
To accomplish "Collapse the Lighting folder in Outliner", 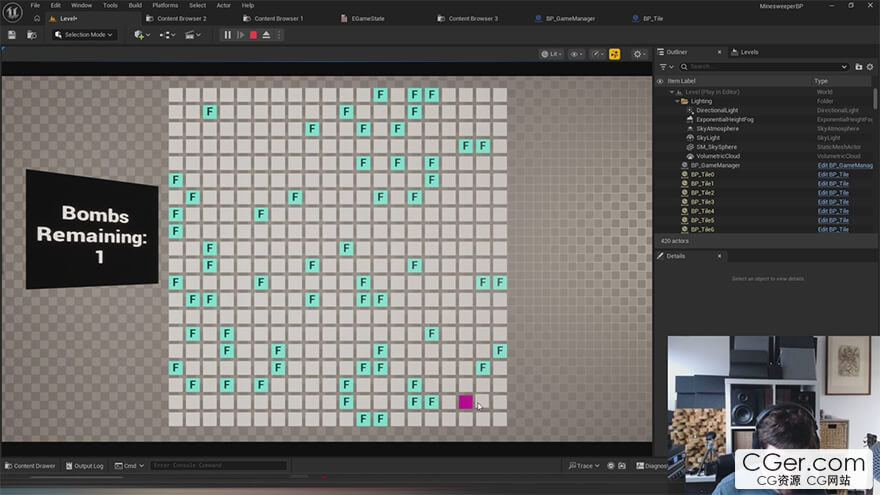I will click(678, 101).
